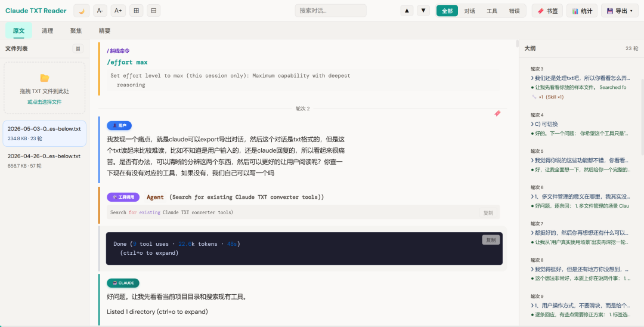
Task: Toggle dark mode with moon icon
Action: [x=81, y=11]
